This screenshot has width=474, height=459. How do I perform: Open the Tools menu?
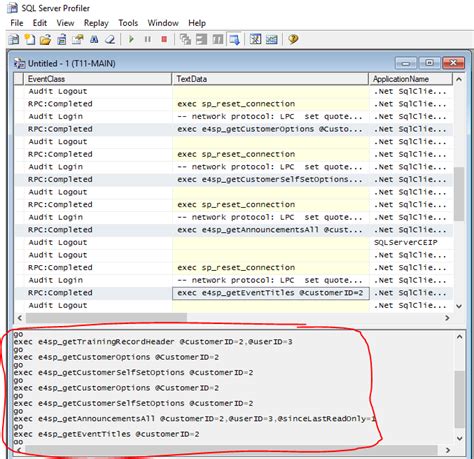pyautogui.click(x=128, y=23)
